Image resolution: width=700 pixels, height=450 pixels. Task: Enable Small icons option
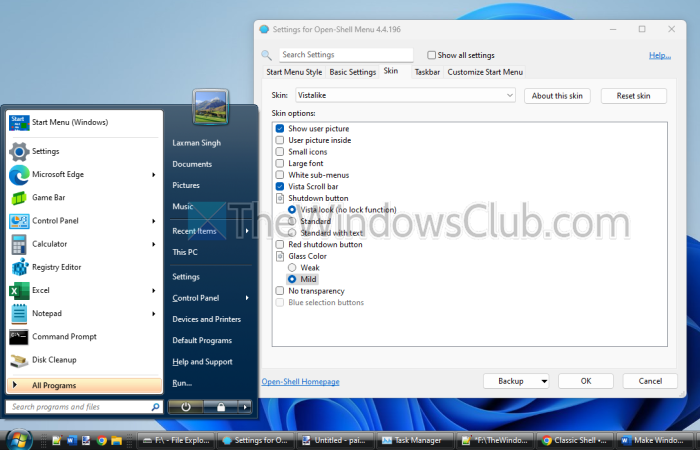(280, 152)
